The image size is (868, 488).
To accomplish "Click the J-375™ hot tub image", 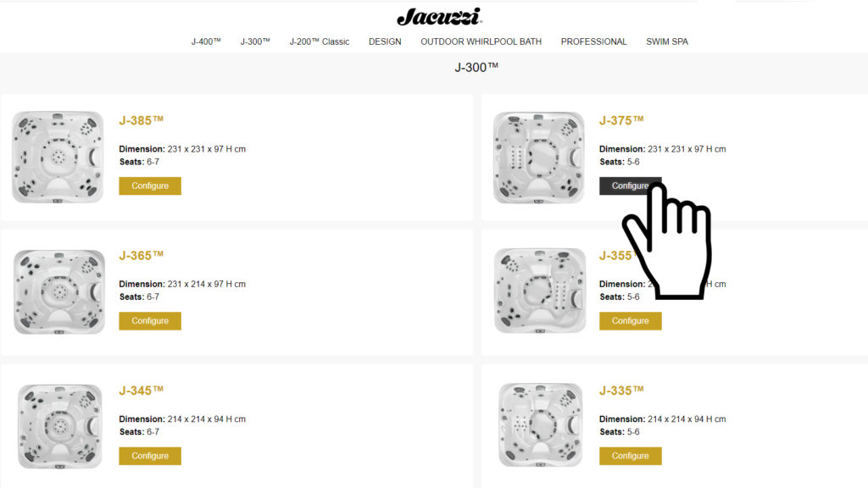I will 539,157.
